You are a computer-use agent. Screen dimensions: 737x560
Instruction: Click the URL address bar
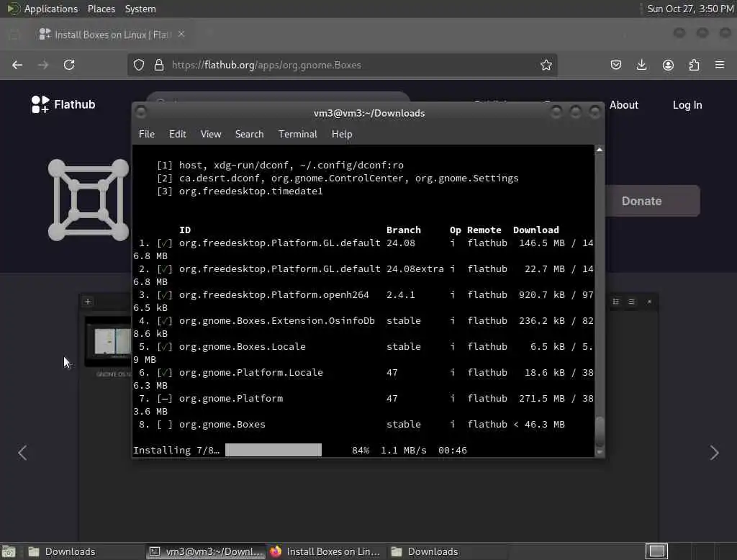click(x=342, y=65)
